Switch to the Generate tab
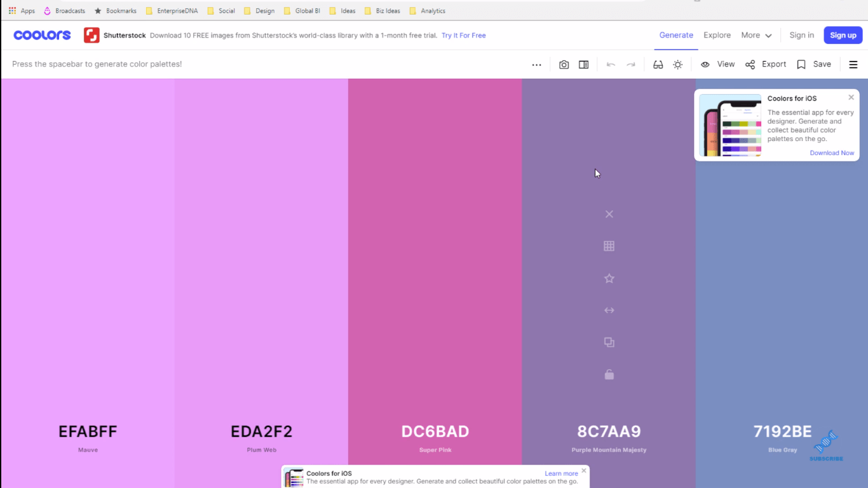Viewport: 868px width, 488px height. click(x=676, y=36)
